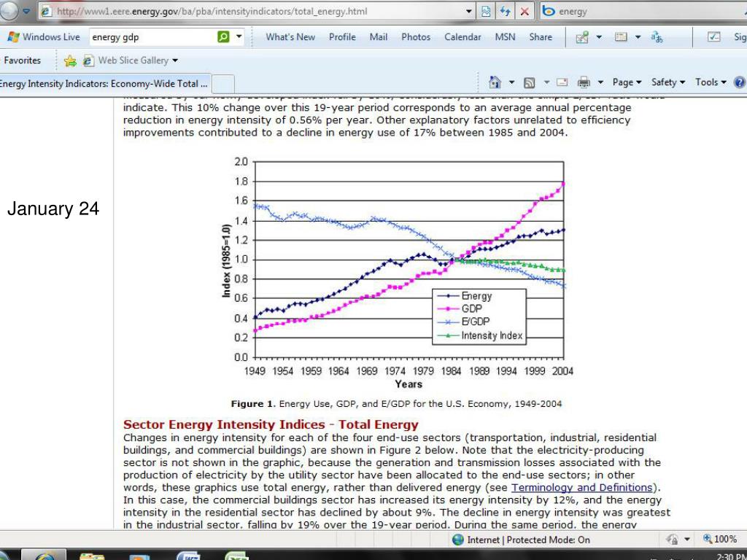The image size is (747, 560).
Task: Click the E/GDP legend entry in chart
Action: (463, 322)
